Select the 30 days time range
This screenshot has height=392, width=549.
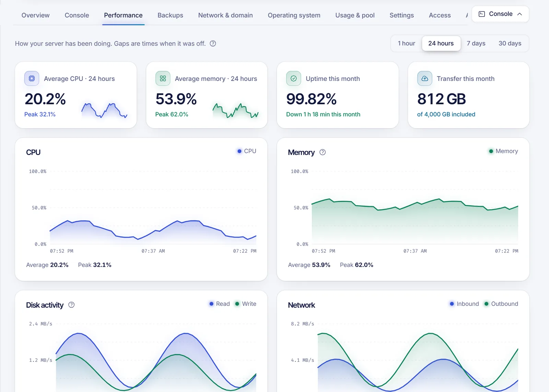pyautogui.click(x=510, y=44)
